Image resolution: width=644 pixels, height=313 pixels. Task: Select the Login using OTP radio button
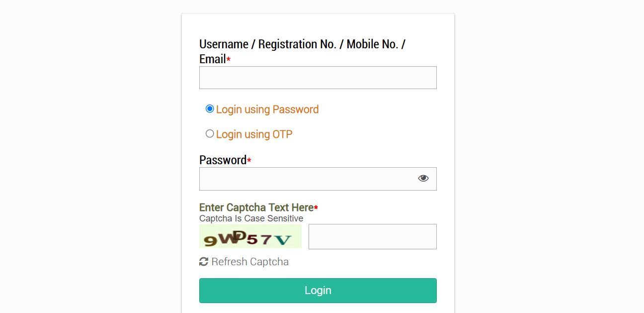[x=210, y=133]
